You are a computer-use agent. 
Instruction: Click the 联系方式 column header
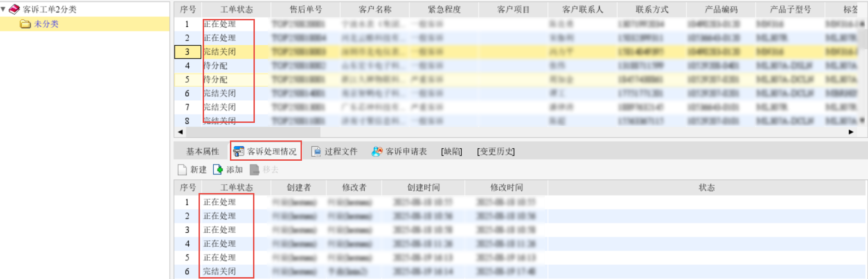[x=652, y=9]
